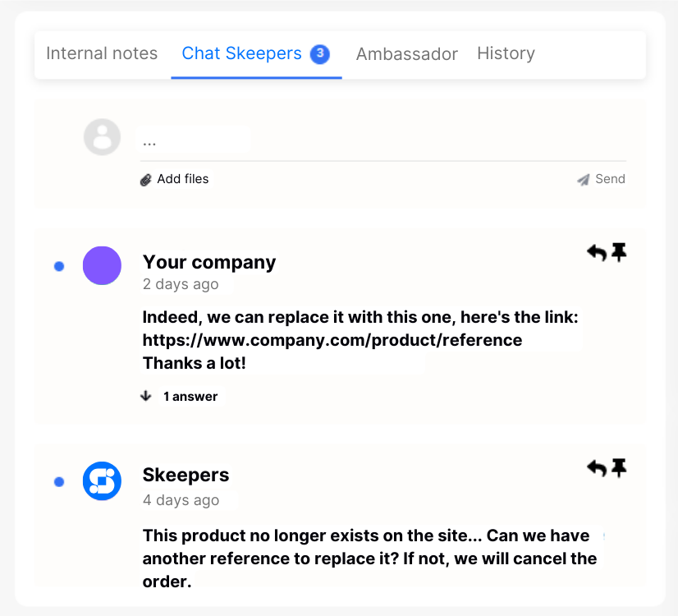Click the paperclip Add files icon
The height and width of the screenshot is (616, 678).
[145, 178]
